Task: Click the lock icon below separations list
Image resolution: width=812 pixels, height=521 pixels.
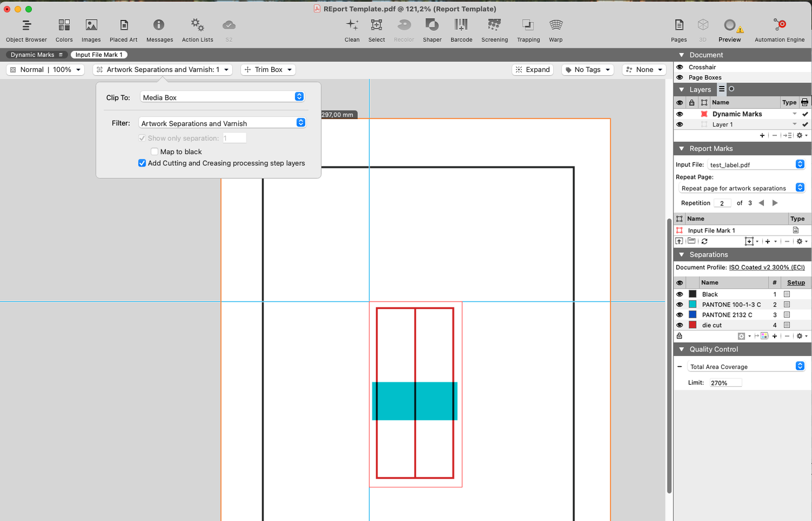Action: coord(679,336)
